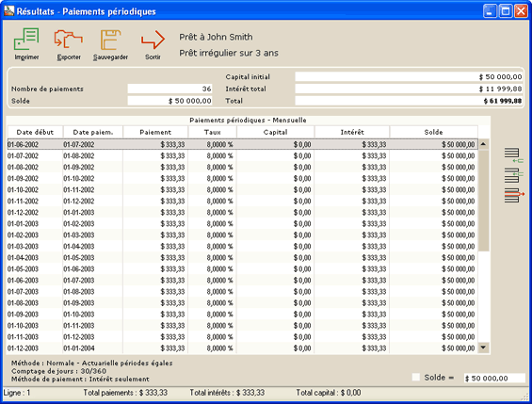The height and width of the screenshot is (404, 532).
Task: Click the Exporter folder icon
Action: [68, 39]
